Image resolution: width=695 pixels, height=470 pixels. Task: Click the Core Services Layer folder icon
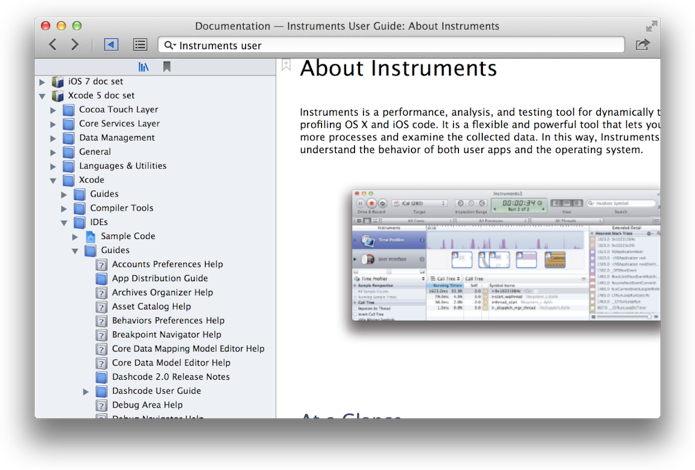tap(68, 124)
